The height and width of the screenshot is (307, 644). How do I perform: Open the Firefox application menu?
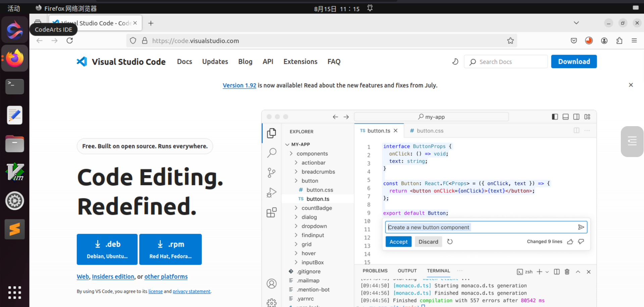(634, 41)
